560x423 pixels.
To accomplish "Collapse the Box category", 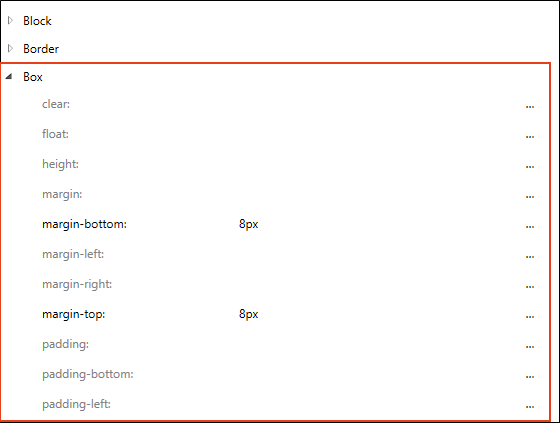I will (9, 76).
